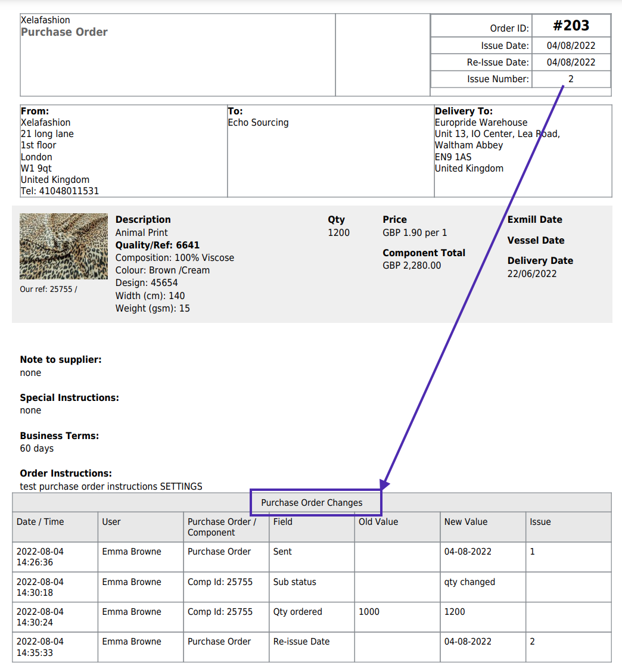Screen dimensions: 622x672
Task: Click the animal print fabric thumbnail
Action: point(64,247)
